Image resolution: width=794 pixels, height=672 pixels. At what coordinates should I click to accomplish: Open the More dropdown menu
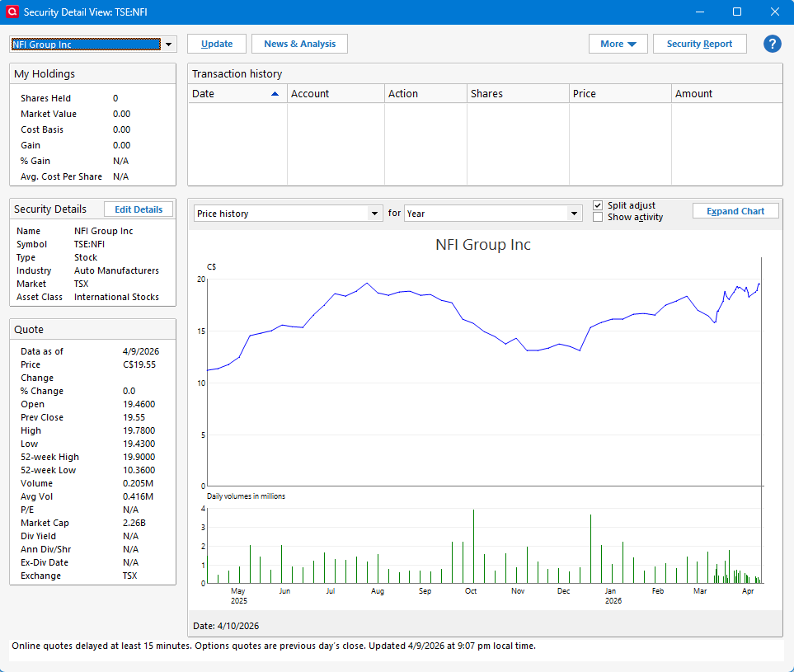(x=618, y=44)
